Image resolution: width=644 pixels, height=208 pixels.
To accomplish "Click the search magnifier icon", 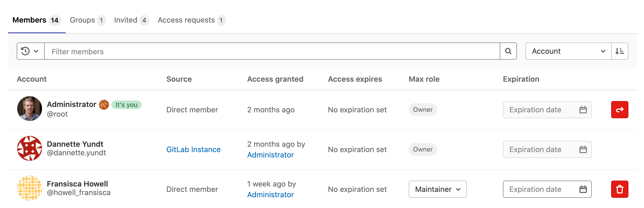I will (x=508, y=51).
